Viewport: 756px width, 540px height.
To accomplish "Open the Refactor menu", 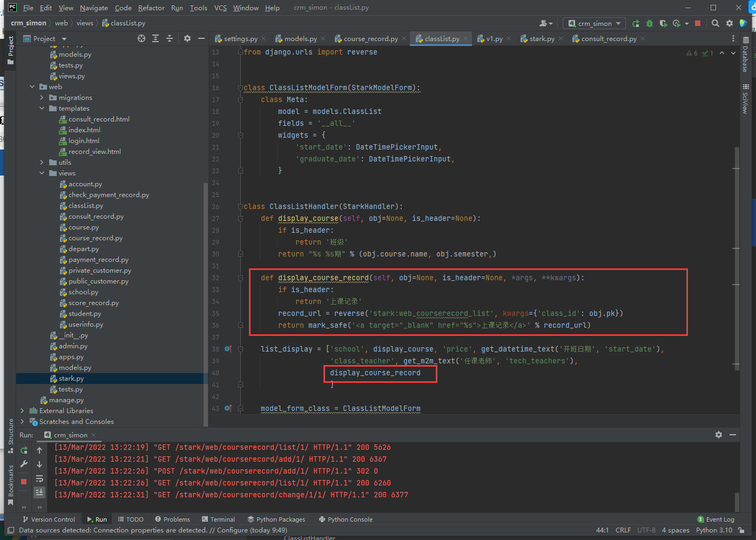I will (x=151, y=8).
